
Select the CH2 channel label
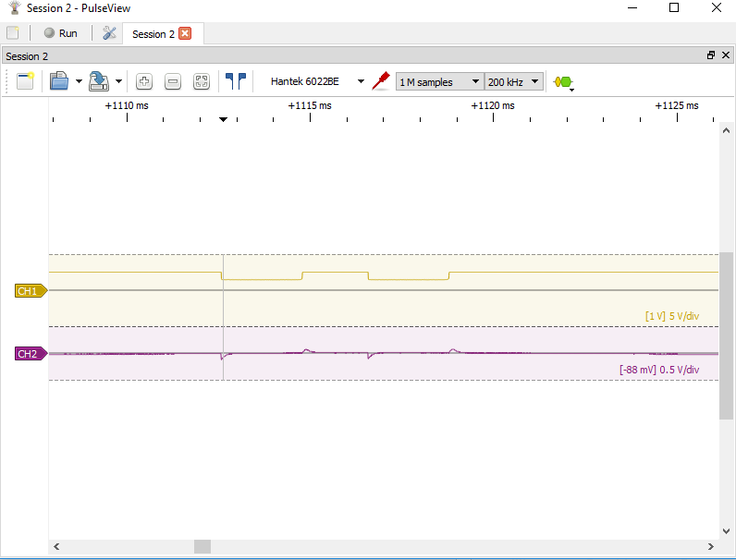click(x=31, y=354)
